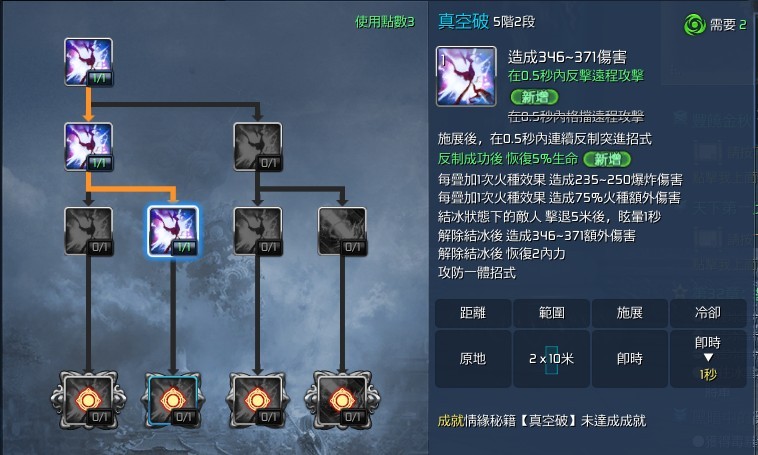
Task: Select the greyed second-tier right skill node 0/1
Action: (x=258, y=147)
